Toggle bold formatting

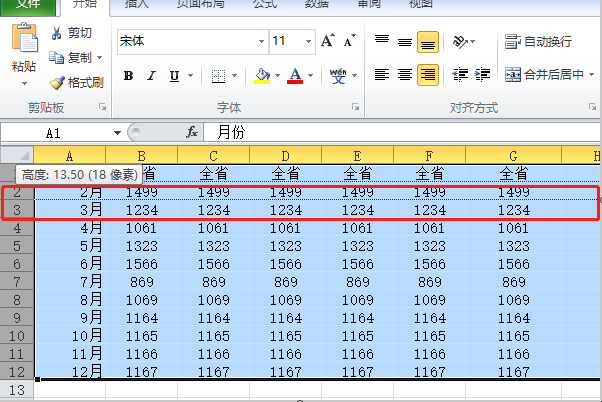point(129,76)
